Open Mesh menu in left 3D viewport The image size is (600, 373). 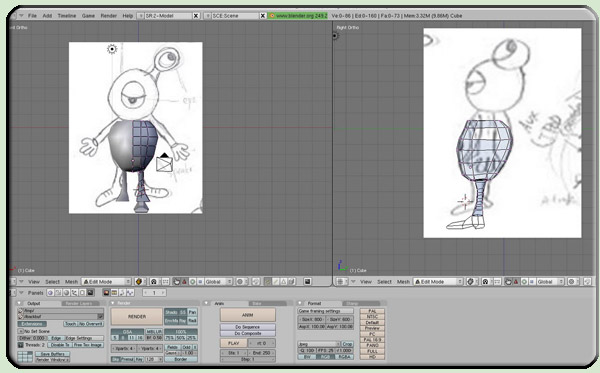(71, 282)
